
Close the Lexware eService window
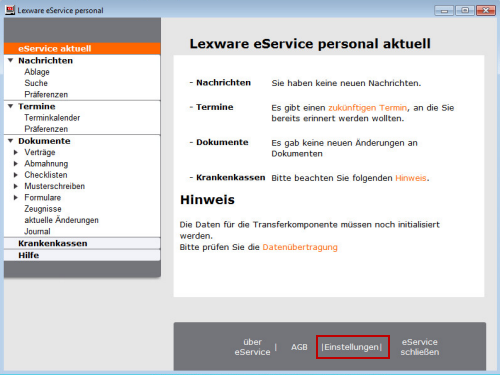[x=486, y=11]
